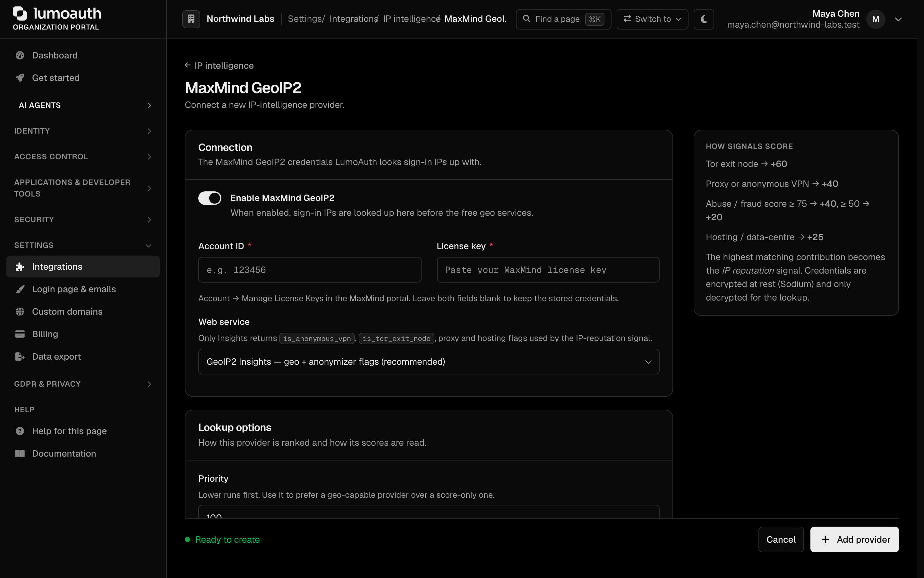Open the Dashboard gauge icon
This screenshot has height=578, width=924.
click(20, 56)
